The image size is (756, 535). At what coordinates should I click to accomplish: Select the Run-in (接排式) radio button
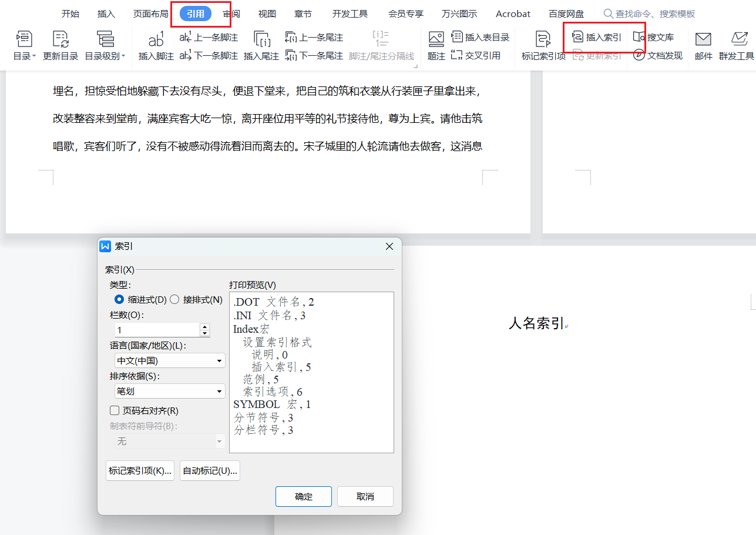pyautogui.click(x=174, y=300)
